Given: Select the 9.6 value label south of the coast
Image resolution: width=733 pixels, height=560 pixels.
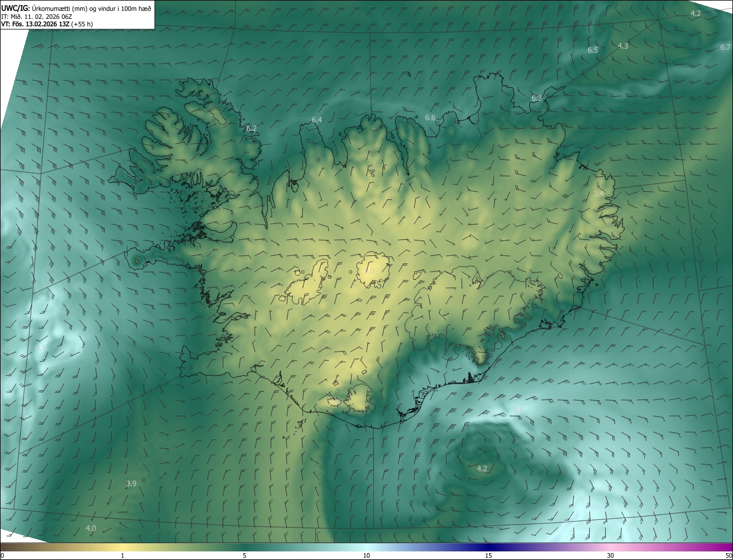Looking at the screenshot, I should 518,409.
